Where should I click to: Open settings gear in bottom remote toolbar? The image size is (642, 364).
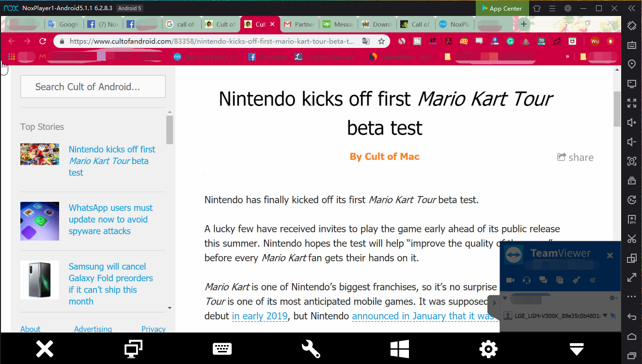coord(488,349)
